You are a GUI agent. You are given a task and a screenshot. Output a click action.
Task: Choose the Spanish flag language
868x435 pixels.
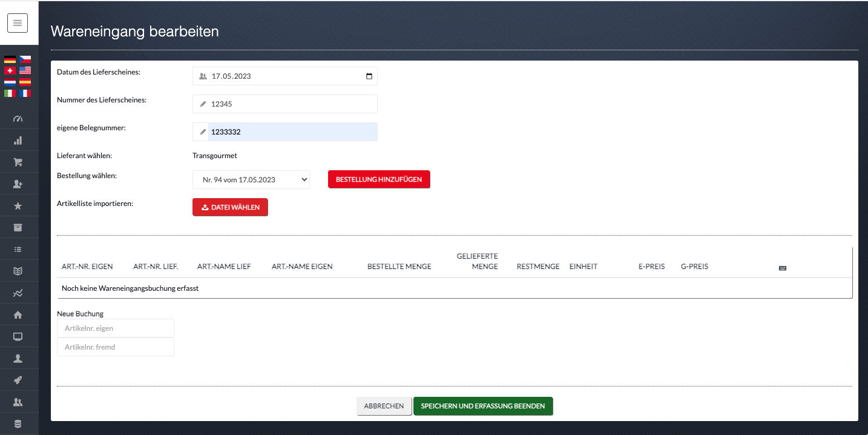(x=25, y=82)
